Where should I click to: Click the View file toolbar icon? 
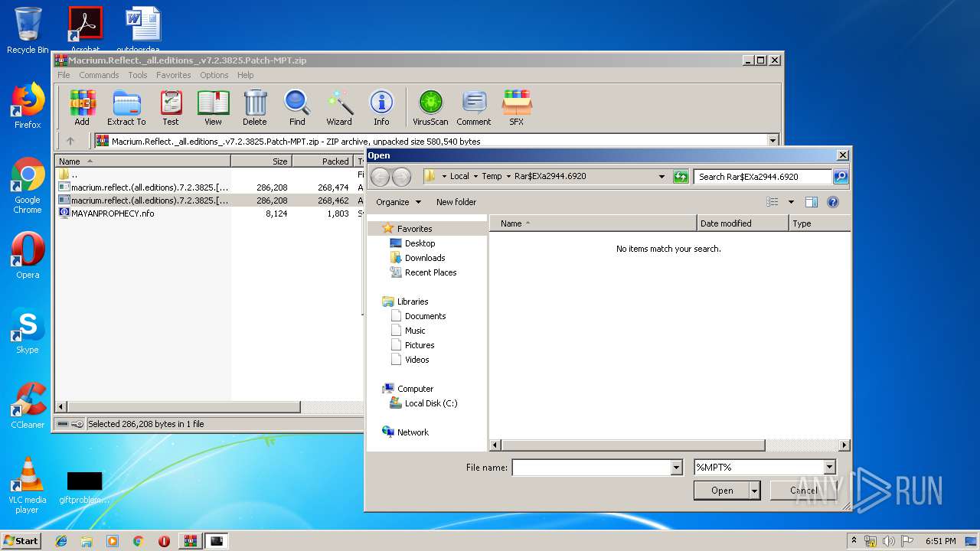214,107
